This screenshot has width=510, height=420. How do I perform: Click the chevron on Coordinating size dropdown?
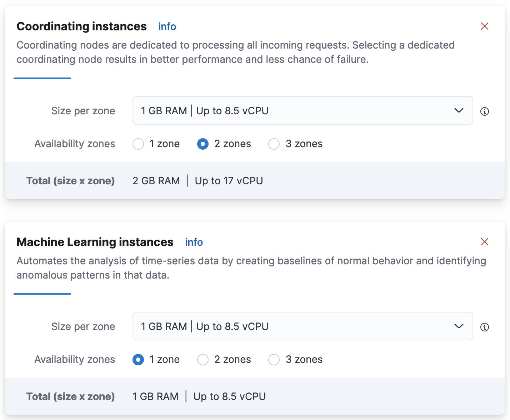pos(459,111)
